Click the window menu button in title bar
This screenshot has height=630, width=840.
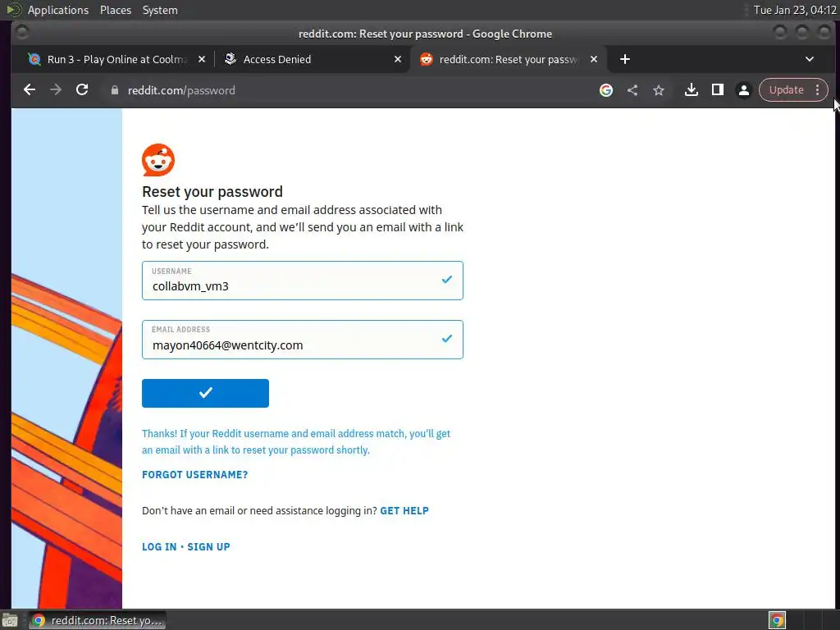point(22,33)
